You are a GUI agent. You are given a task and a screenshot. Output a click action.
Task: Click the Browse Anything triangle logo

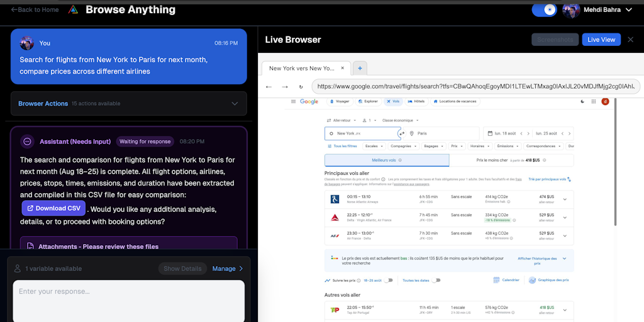73,9
